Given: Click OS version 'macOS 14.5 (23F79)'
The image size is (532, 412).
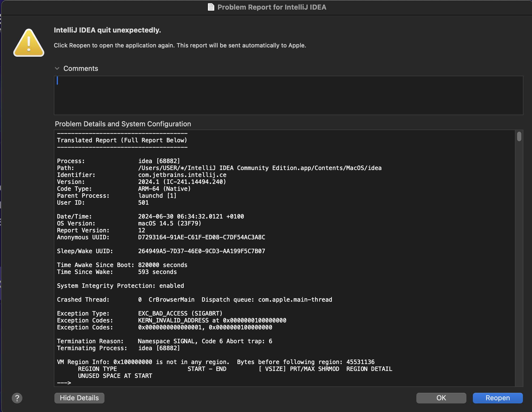Looking at the screenshot, I should click(x=170, y=223).
